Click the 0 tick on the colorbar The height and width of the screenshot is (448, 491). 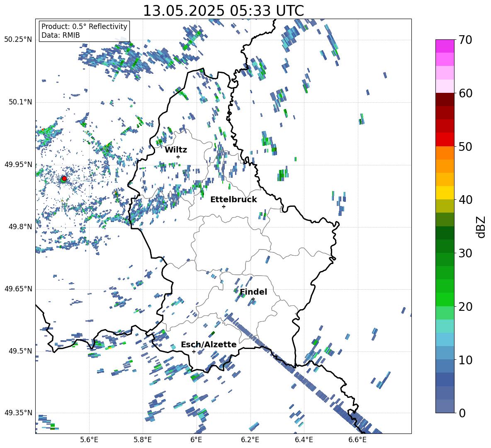[x=462, y=413]
